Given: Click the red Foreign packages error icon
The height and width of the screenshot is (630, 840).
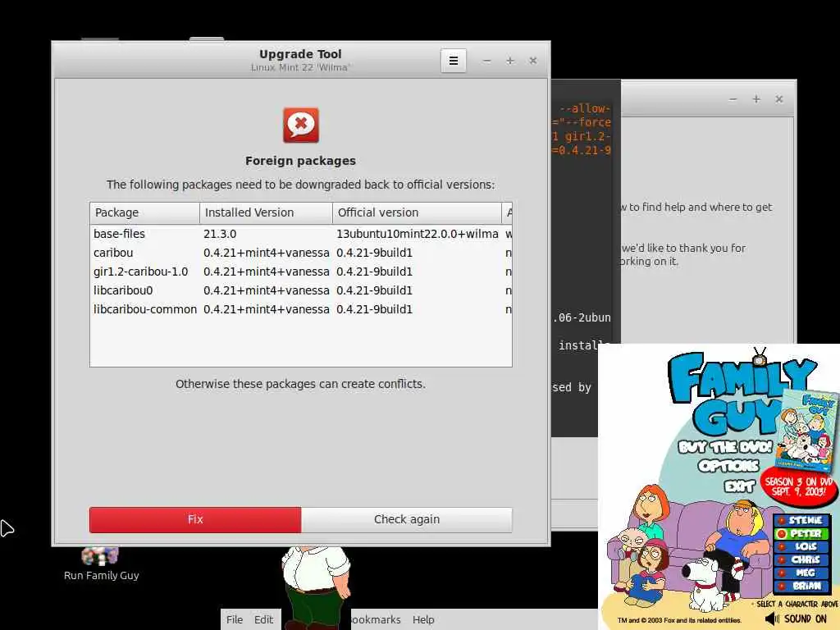Looking at the screenshot, I should click(x=300, y=126).
